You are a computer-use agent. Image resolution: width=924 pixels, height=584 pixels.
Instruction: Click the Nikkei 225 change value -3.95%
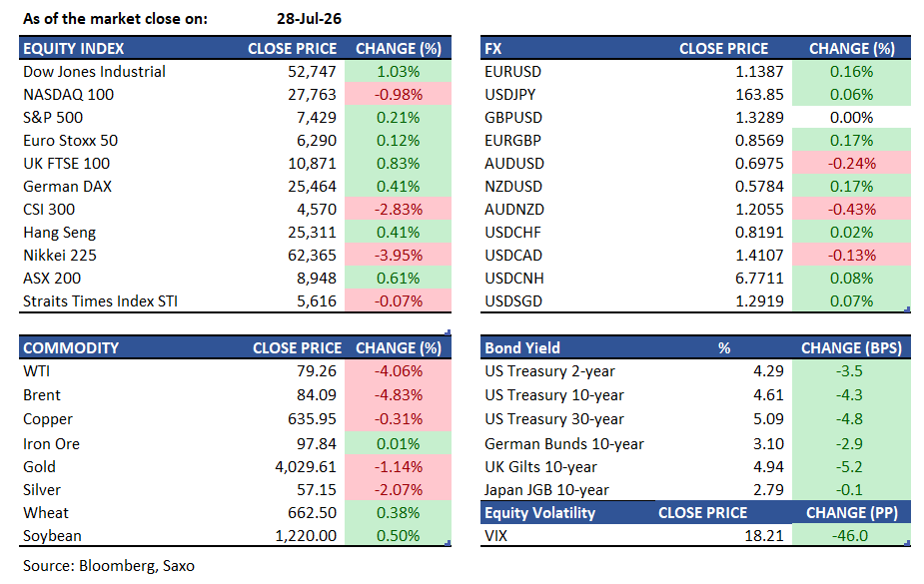click(x=398, y=255)
